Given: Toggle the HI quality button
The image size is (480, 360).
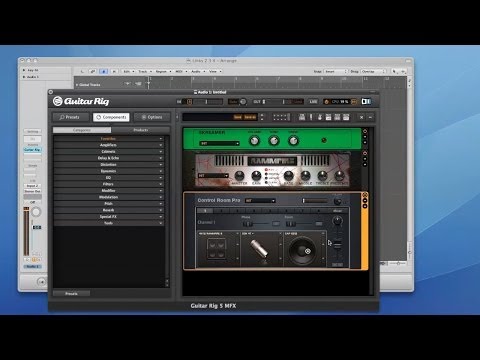Looking at the screenshot, I should (x=354, y=102).
